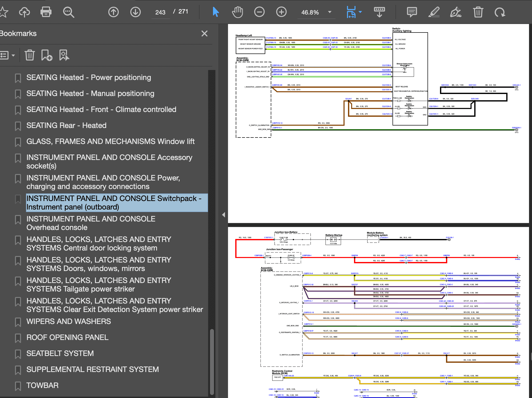
Task: Click the upload to cloud icon
Action: point(24,12)
